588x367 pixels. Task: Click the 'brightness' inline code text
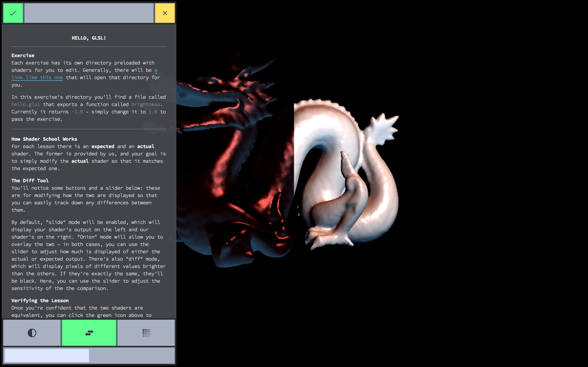point(146,104)
